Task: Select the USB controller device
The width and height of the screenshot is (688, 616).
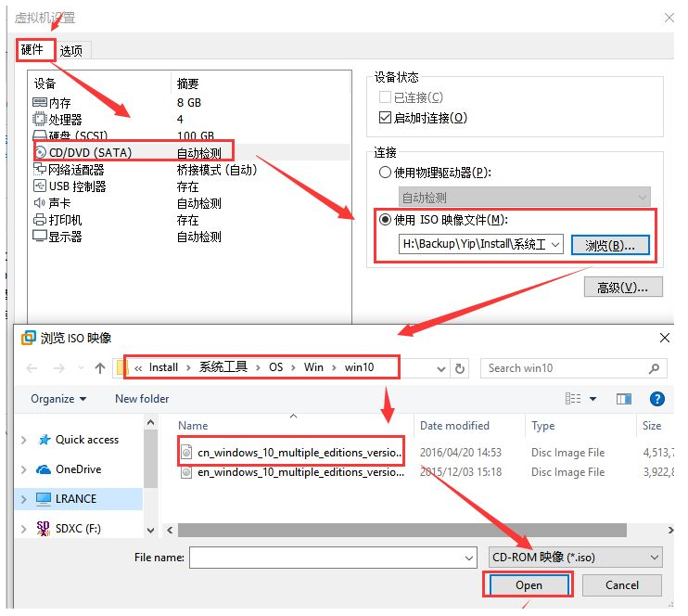Action: [77, 186]
